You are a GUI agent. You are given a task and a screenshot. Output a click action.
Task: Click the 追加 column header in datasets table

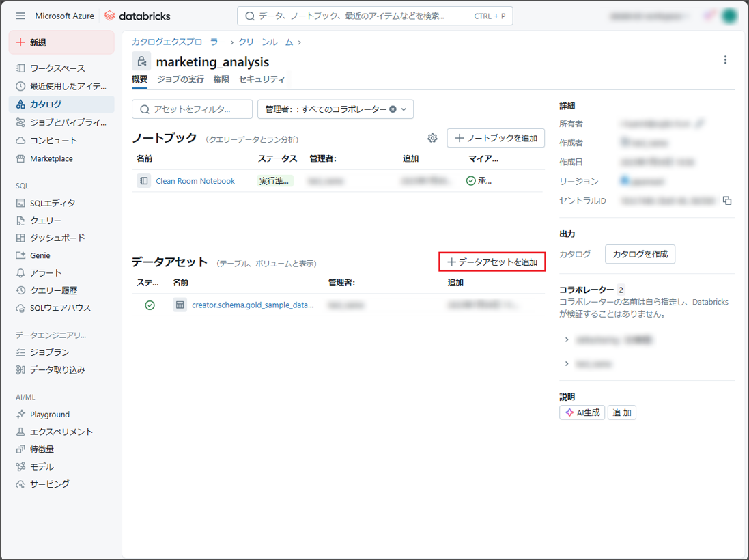(x=455, y=282)
